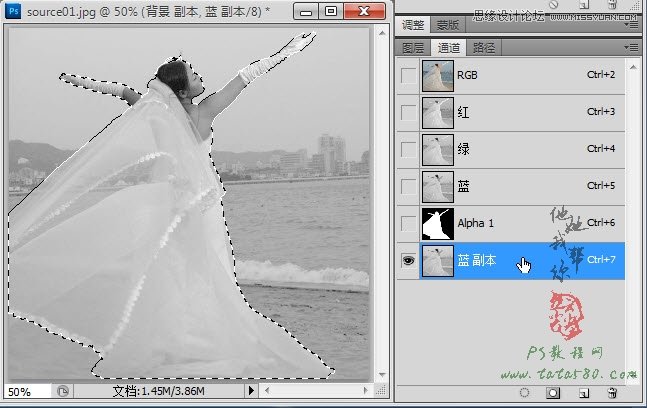Click the horizontal scrollbar right arrow
This screenshot has height=408, width=647.
366,390
